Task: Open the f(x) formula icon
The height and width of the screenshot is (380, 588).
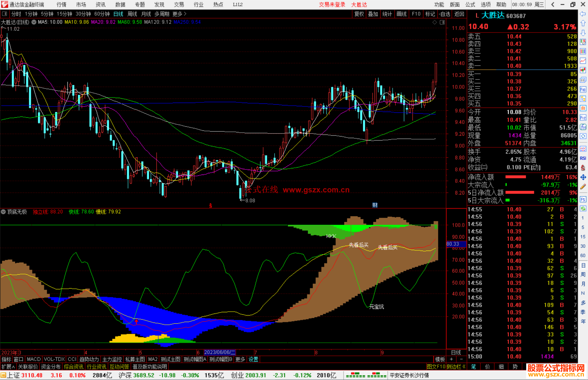Action: click(583, 127)
